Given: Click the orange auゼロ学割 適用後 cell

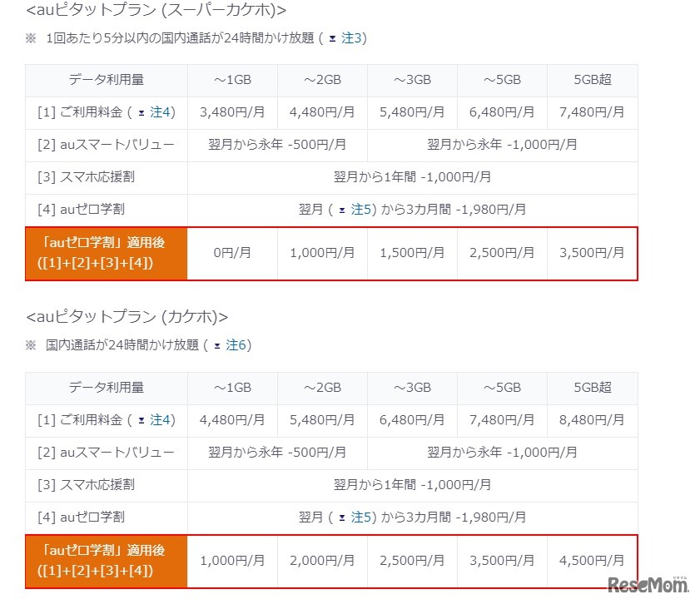Looking at the screenshot, I should click(107, 254).
